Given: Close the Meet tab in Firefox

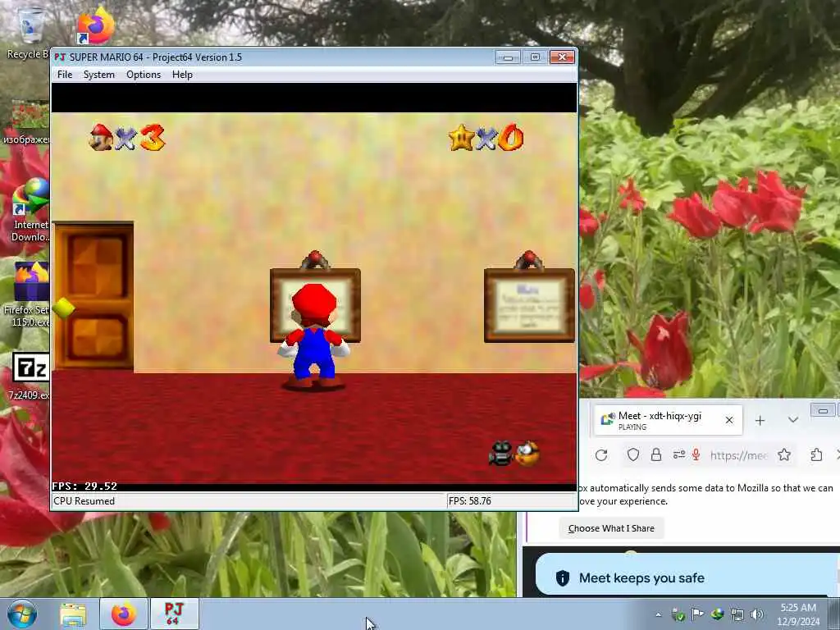Looking at the screenshot, I should click(729, 421).
